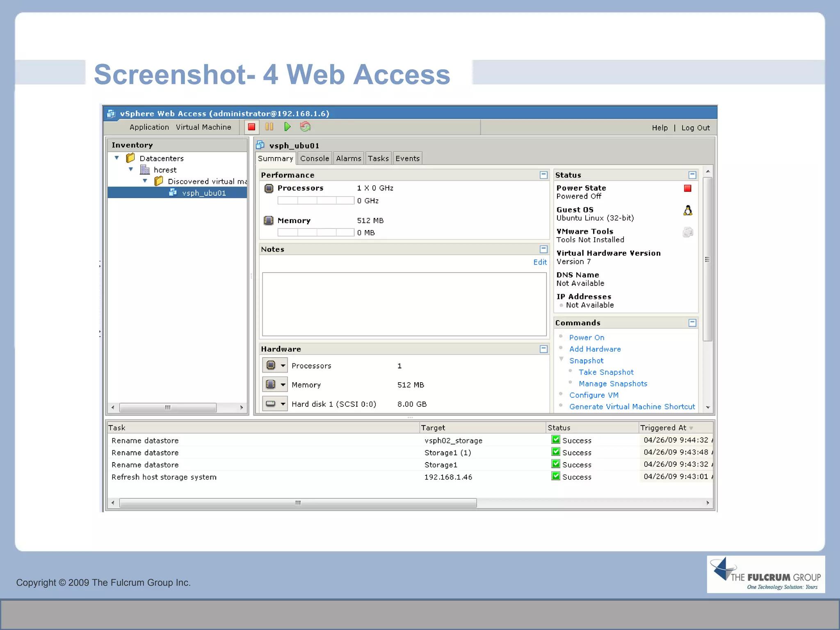Click the Memory usage bar

[316, 233]
